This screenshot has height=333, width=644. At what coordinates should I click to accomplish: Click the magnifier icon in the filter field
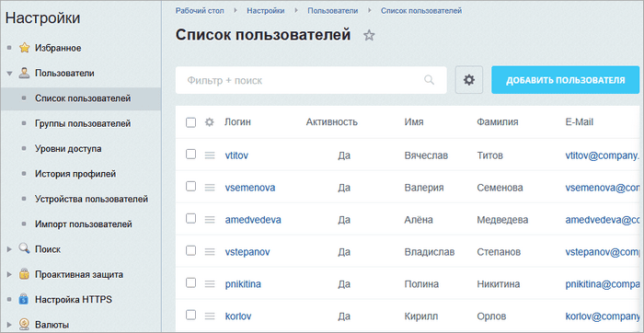coord(429,80)
